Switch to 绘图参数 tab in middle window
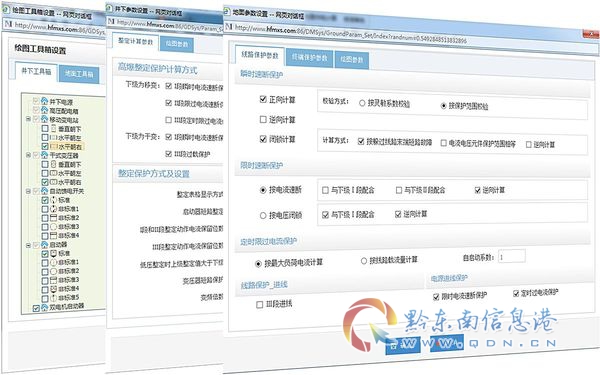 [x=177, y=44]
